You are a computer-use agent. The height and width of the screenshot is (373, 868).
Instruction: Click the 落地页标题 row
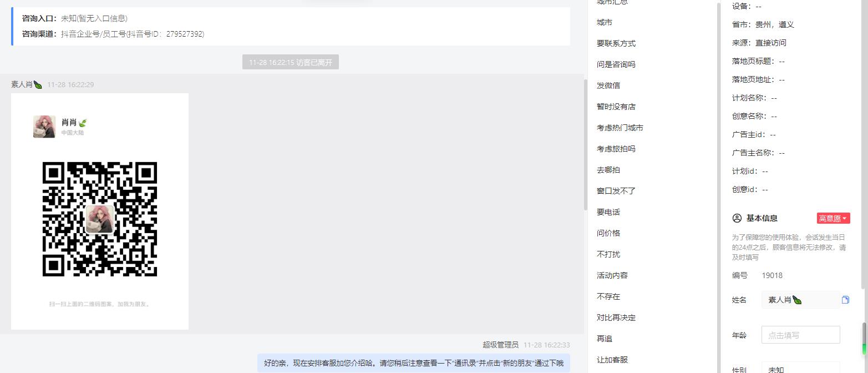point(758,61)
